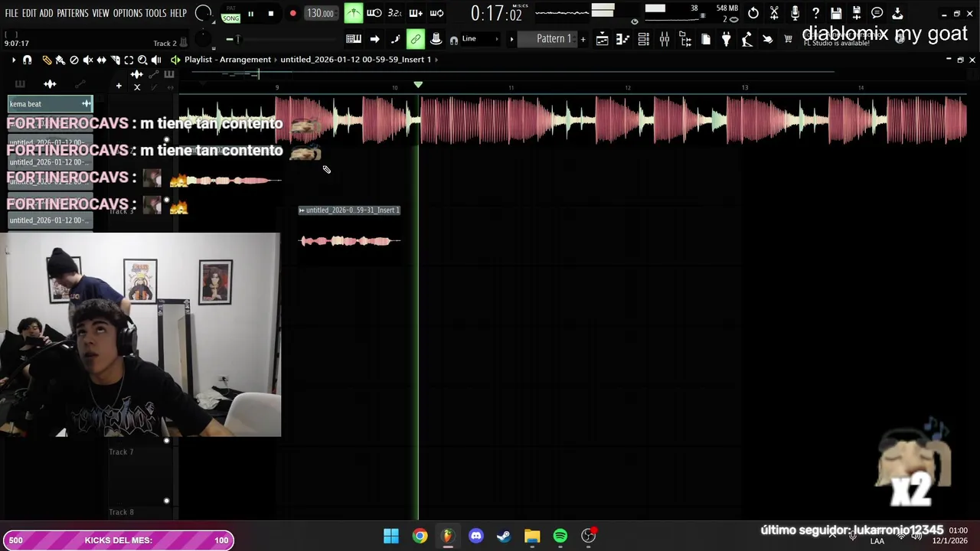The image size is (980, 551).
Task: Open the OPTIONS menu
Action: click(x=128, y=13)
